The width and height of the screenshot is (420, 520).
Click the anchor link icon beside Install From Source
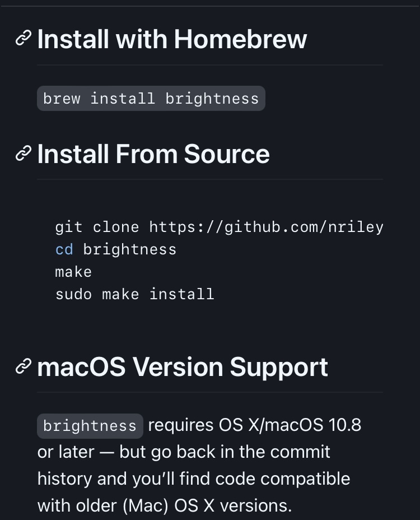[23, 154]
